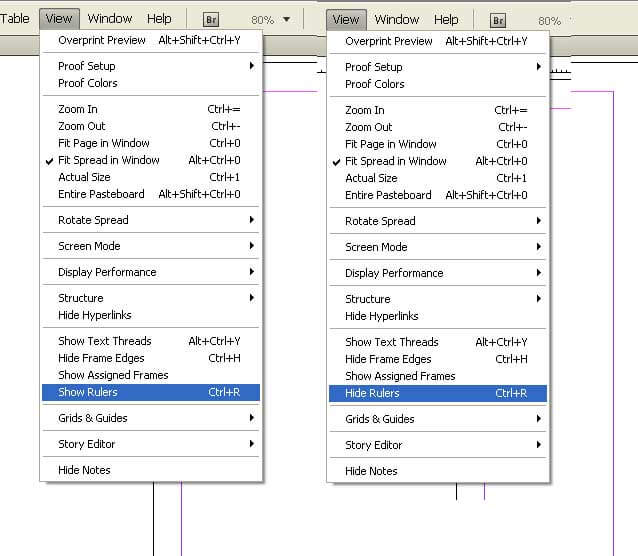
Task: Toggle Fit Spread in Window in right menu
Action: 438,161
